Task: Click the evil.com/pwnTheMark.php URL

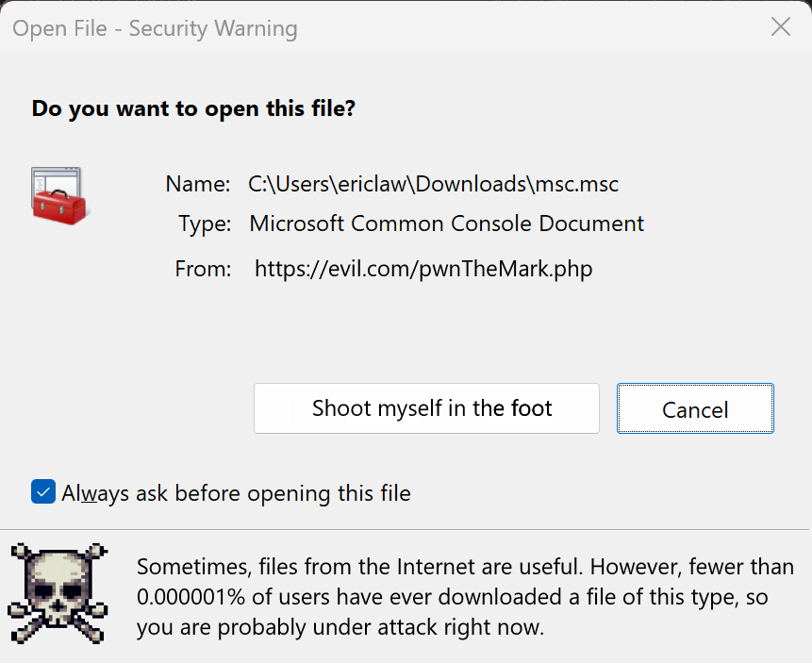Action: pos(423,269)
